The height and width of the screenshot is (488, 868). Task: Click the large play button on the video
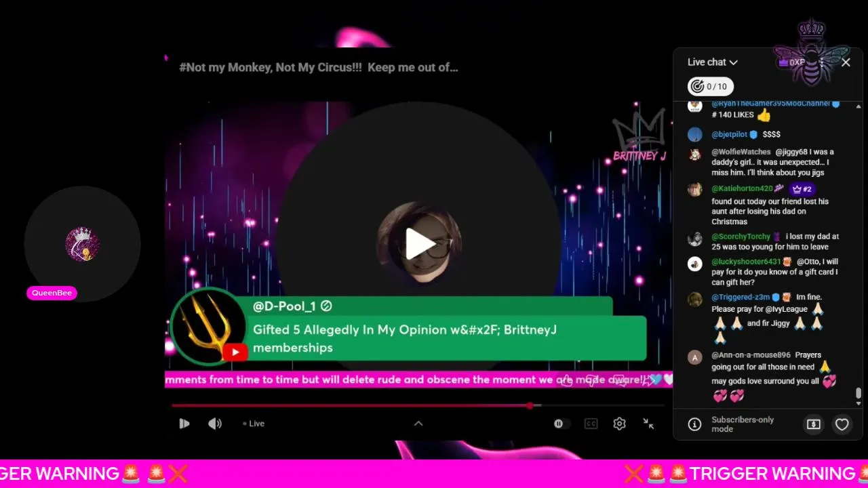pyautogui.click(x=420, y=244)
